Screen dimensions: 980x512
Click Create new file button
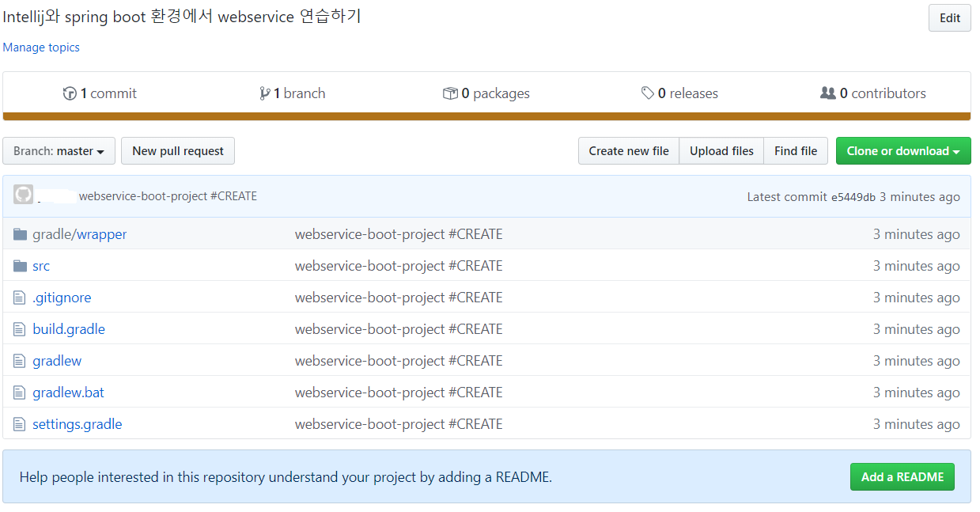pos(629,151)
